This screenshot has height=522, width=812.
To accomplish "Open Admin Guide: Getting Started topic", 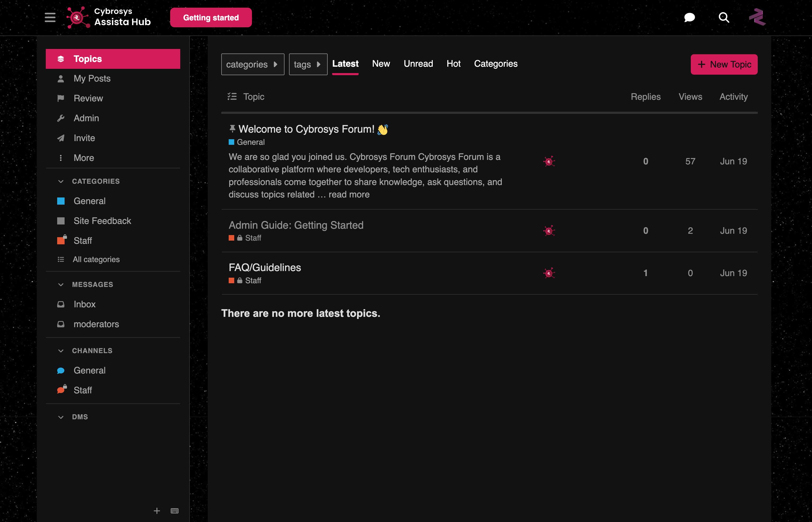I will 296,225.
